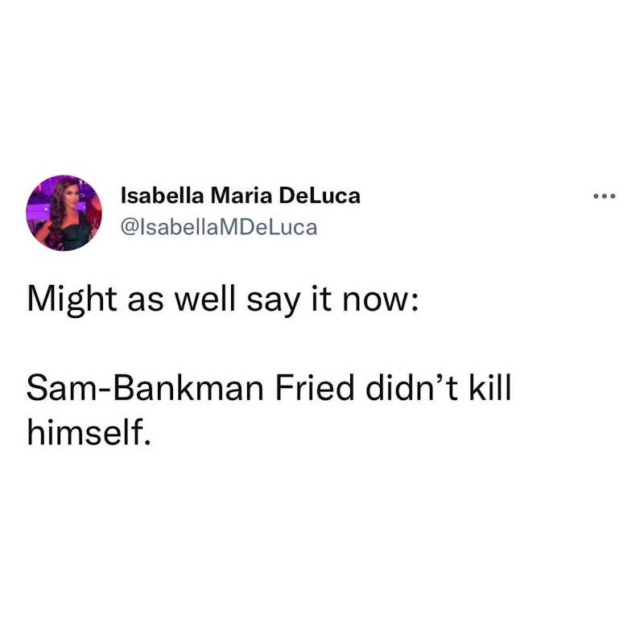Open Isabella Maria DeLuca's profile picture
644x644 pixels.
64,213
